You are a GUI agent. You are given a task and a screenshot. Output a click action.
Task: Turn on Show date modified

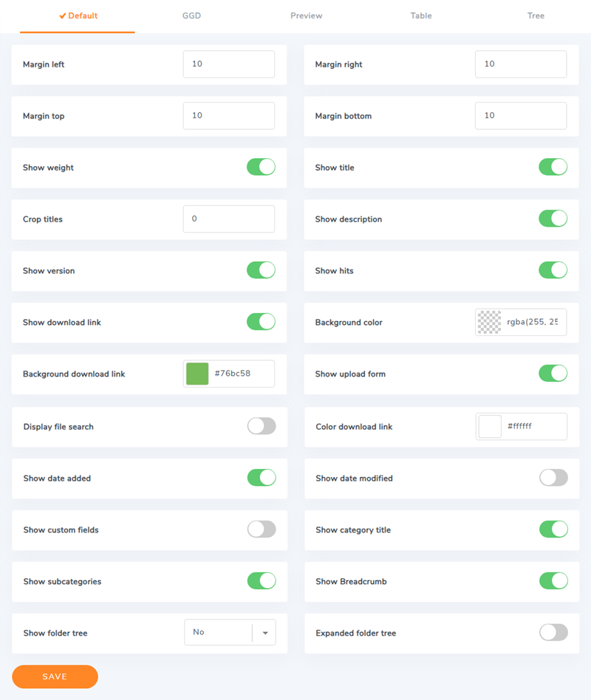coord(553,478)
